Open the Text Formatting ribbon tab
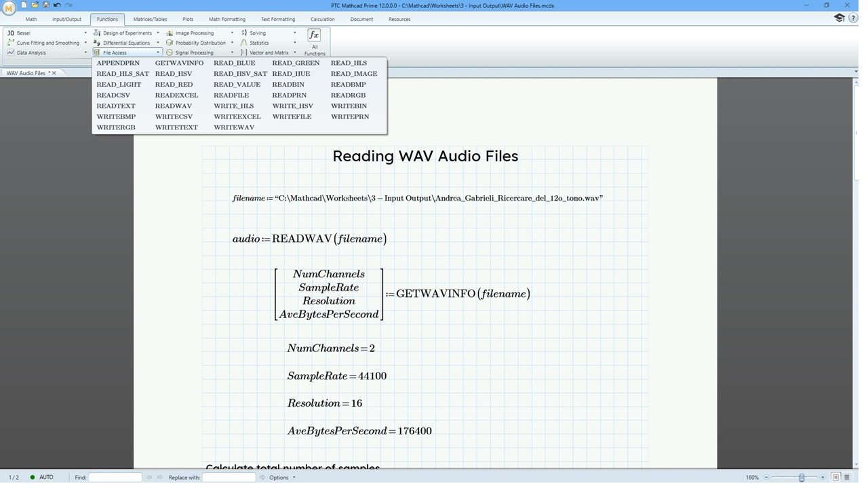 [278, 19]
